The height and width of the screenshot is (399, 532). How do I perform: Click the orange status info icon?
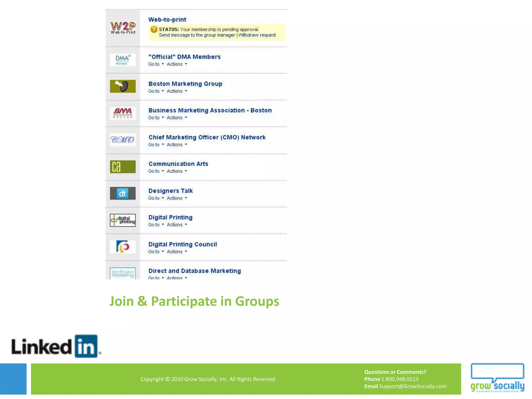click(154, 29)
